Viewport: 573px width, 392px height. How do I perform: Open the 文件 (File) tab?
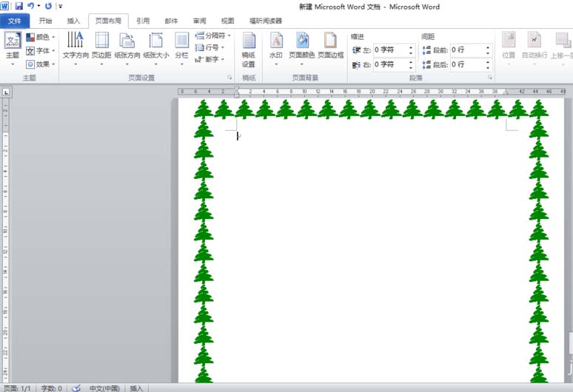(x=15, y=21)
